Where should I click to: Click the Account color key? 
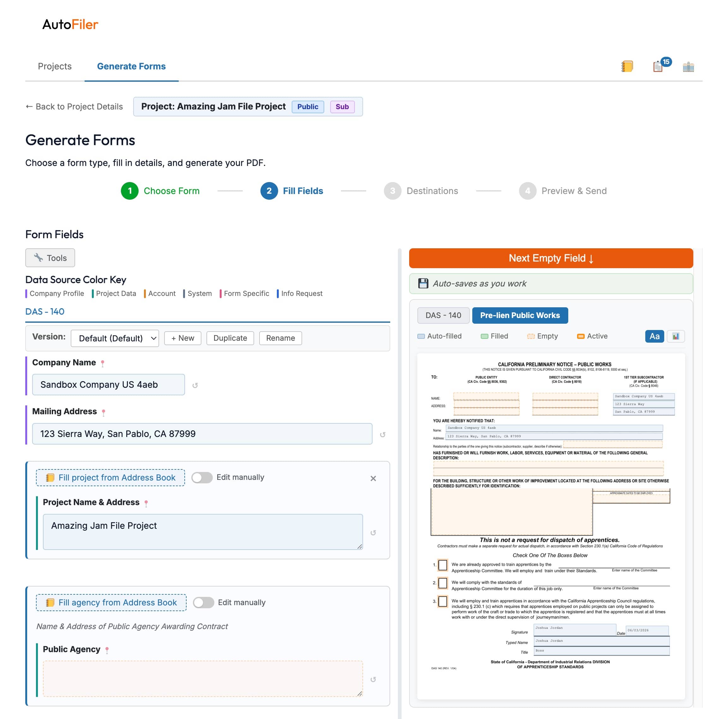[160, 293]
